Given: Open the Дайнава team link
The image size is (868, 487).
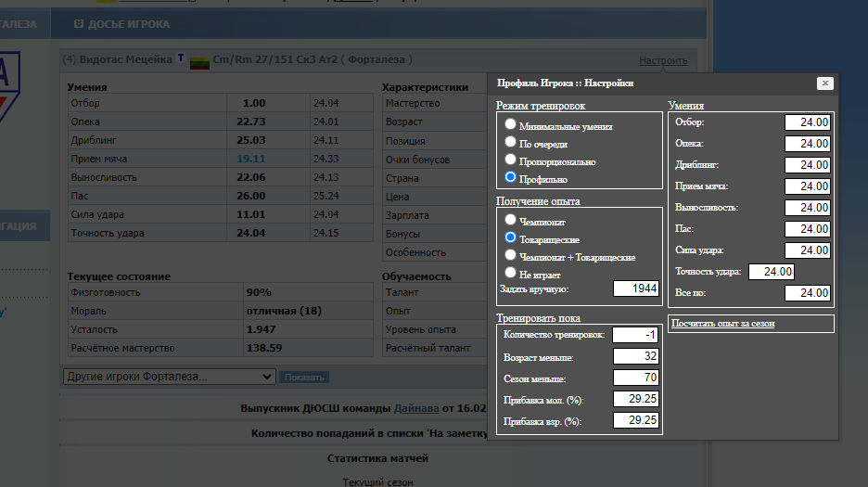Looking at the screenshot, I should tap(416, 408).
